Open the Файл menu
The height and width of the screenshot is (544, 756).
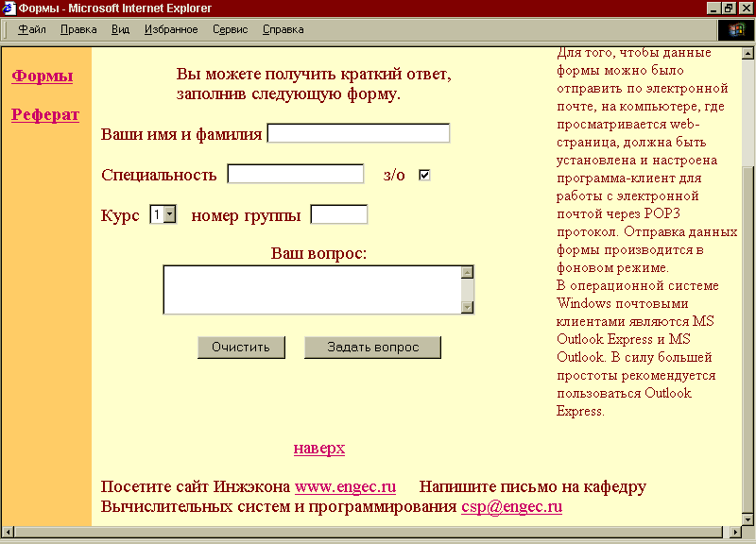pos(32,30)
